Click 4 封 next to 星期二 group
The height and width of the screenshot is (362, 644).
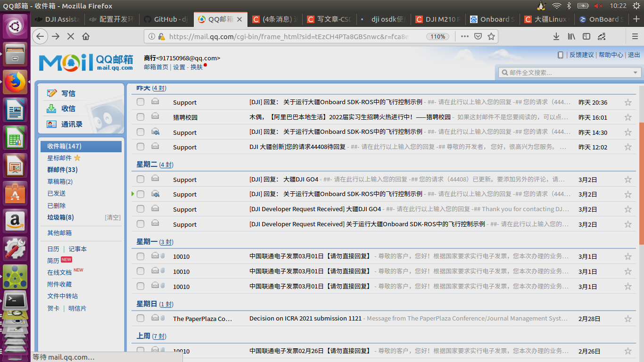click(166, 165)
